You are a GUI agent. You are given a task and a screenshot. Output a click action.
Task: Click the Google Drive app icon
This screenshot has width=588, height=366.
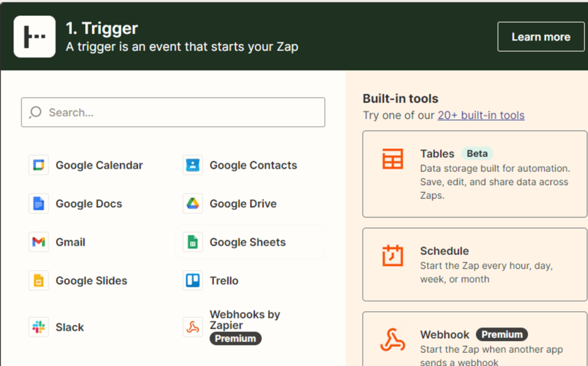click(x=193, y=204)
